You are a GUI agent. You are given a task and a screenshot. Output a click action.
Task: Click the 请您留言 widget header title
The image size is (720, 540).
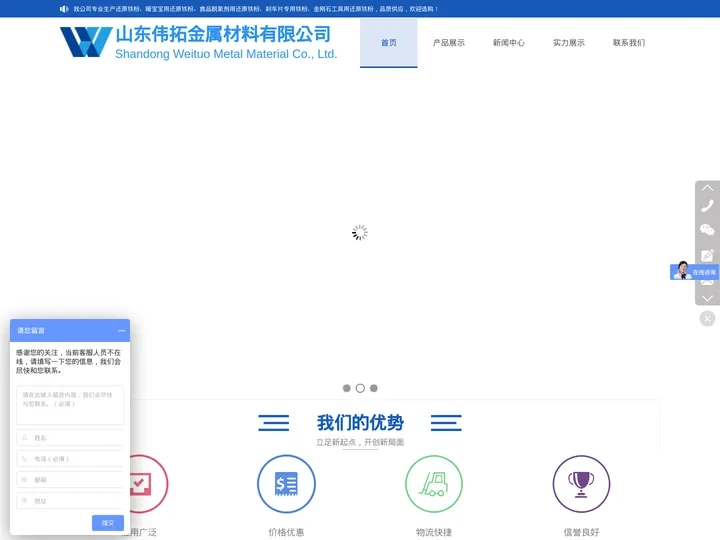click(31, 331)
